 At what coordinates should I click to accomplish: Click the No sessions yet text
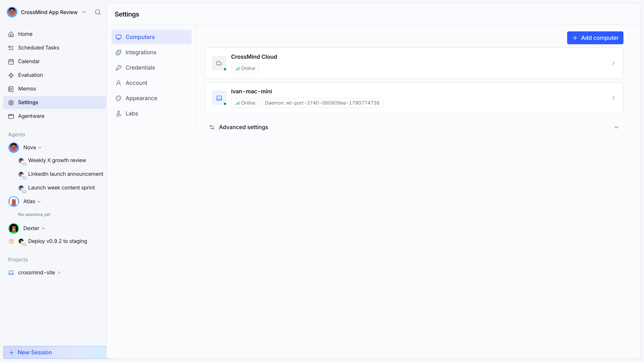34,215
